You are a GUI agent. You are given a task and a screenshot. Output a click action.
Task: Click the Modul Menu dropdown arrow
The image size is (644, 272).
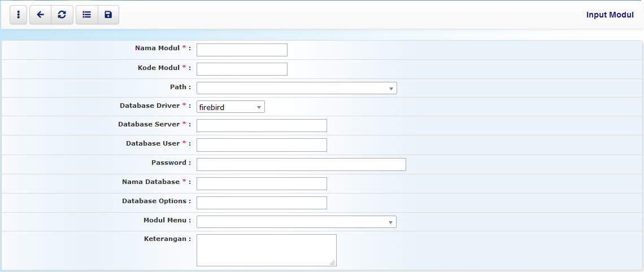point(390,222)
